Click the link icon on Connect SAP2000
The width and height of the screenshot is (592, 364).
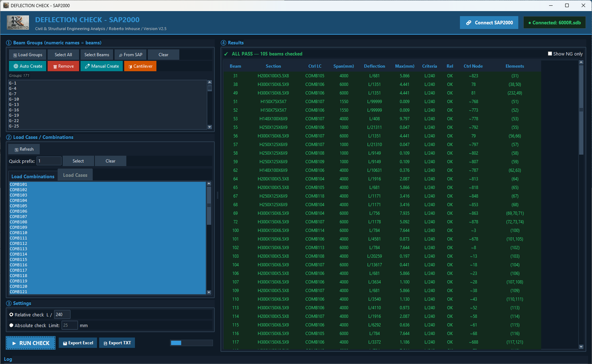(x=469, y=23)
